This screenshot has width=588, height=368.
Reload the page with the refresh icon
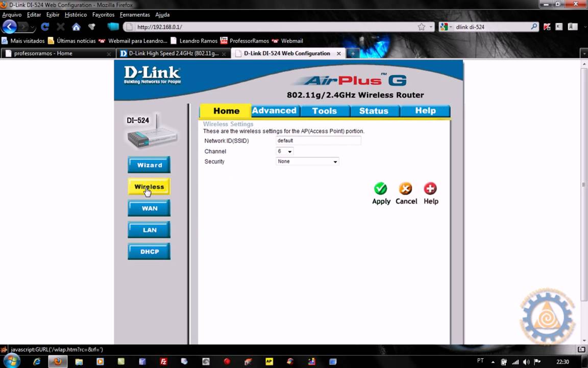45,27
